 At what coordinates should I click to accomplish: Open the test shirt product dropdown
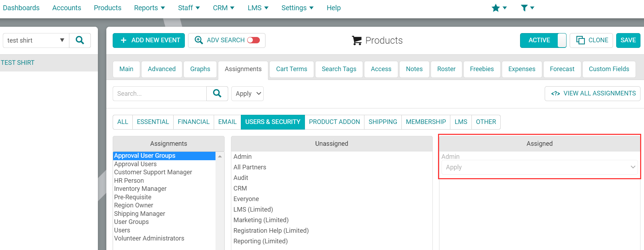[x=36, y=40]
